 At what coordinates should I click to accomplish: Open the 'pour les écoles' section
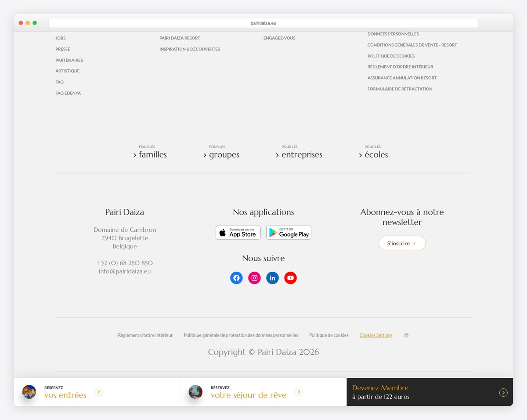[x=373, y=154]
